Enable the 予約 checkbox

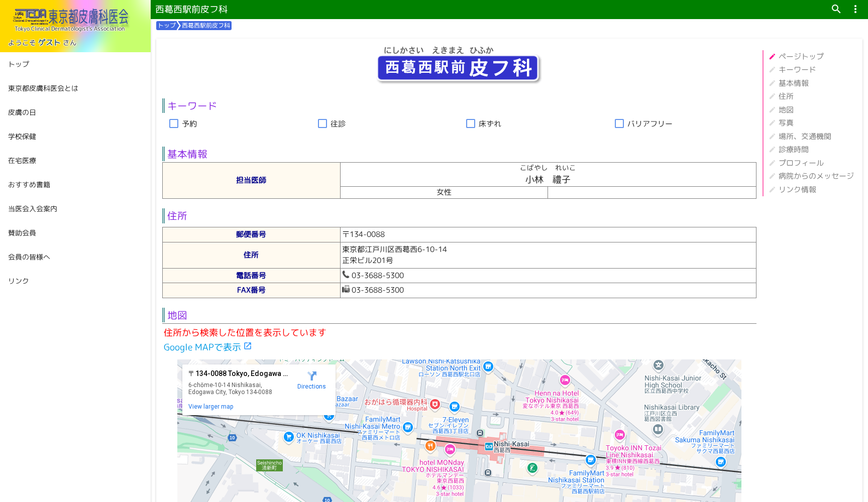click(174, 123)
